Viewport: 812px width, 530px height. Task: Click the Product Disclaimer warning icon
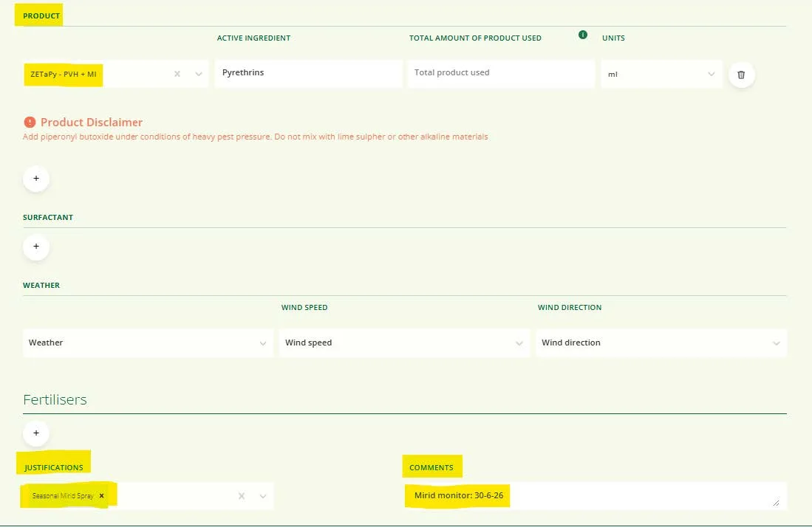coord(30,122)
